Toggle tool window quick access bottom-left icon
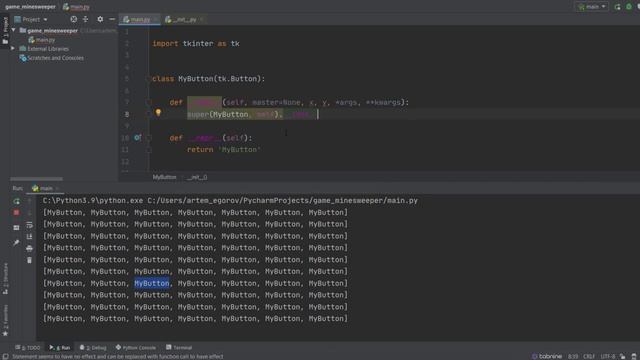640x360 pixels. pyautogui.click(x=5, y=356)
